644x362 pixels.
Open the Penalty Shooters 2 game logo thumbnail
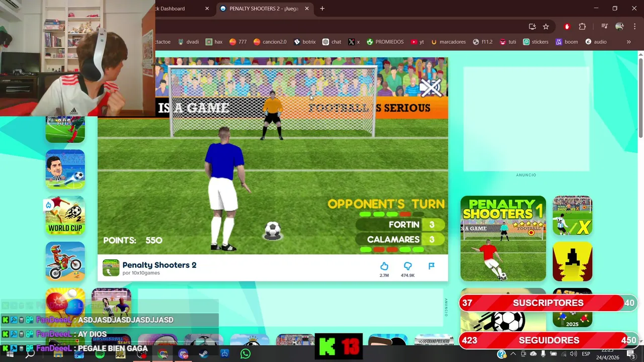(x=111, y=268)
